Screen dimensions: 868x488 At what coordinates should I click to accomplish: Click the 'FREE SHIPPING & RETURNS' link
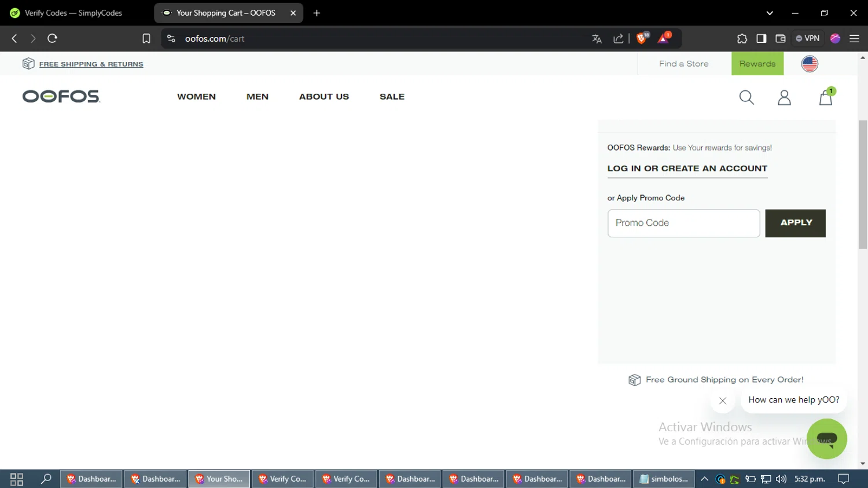click(x=91, y=64)
